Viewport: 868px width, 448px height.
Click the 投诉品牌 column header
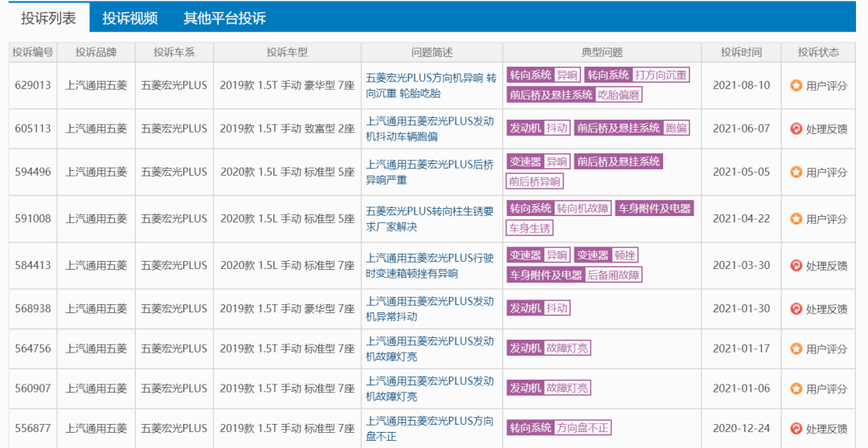click(96, 52)
